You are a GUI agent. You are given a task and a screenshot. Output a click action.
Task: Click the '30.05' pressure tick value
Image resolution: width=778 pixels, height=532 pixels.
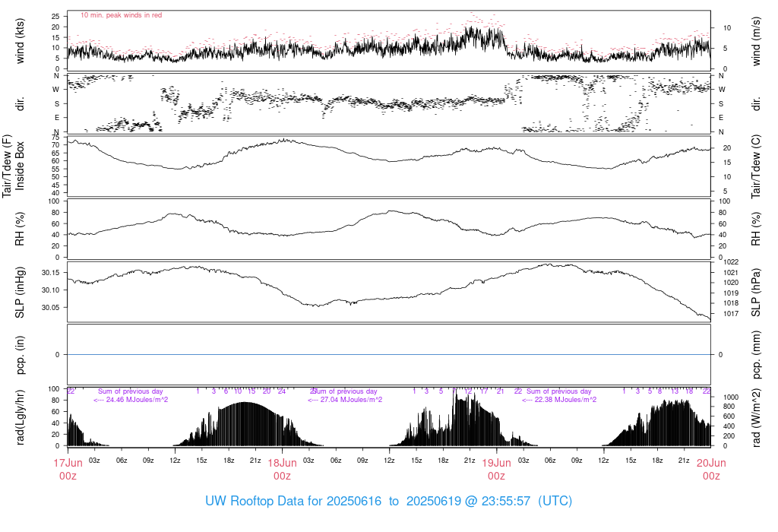[51, 308]
